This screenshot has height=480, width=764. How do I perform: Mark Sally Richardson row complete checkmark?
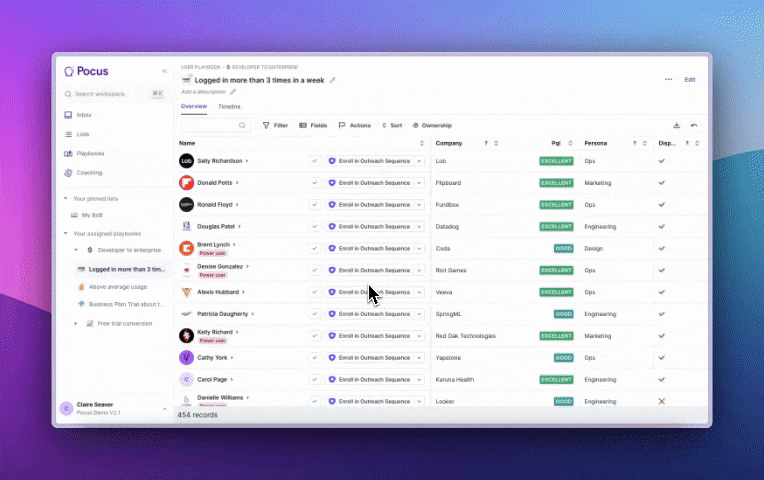pyautogui.click(x=315, y=161)
